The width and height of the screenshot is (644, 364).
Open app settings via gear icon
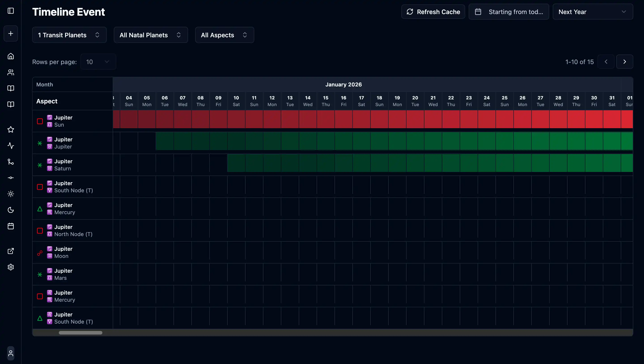click(11, 267)
